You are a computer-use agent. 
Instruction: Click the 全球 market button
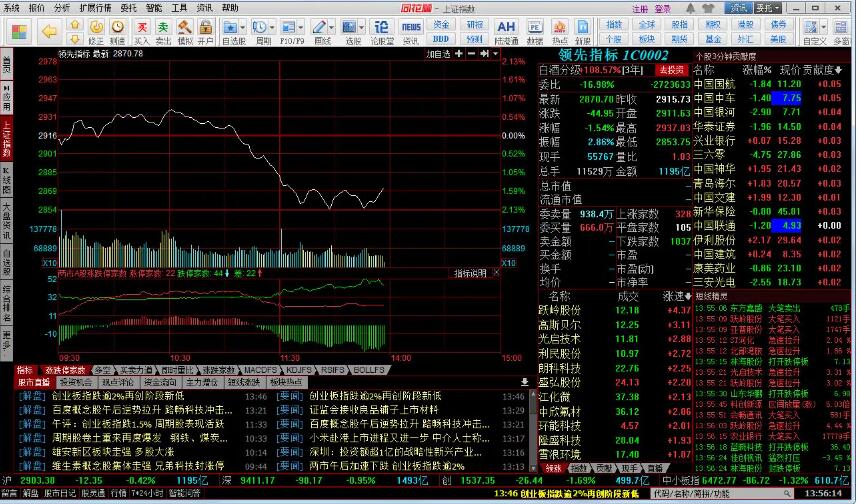(648, 23)
